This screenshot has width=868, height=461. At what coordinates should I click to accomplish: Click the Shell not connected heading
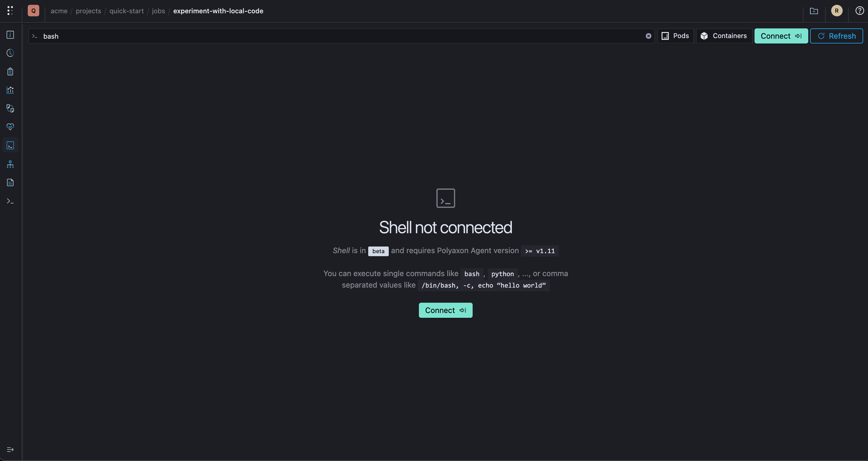click(445, 227)
